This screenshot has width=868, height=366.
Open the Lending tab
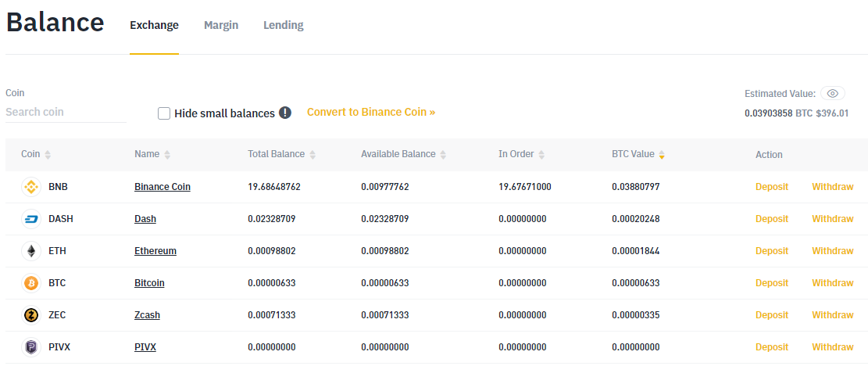283,25
